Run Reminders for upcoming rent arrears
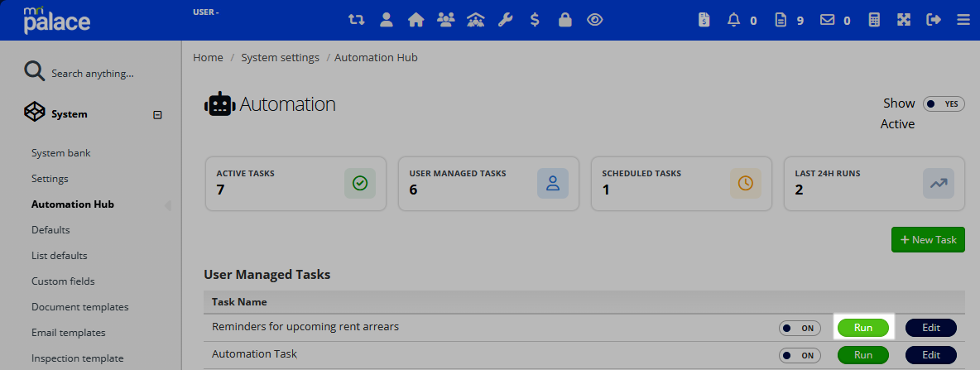980x370 pixels. point(863,328)
